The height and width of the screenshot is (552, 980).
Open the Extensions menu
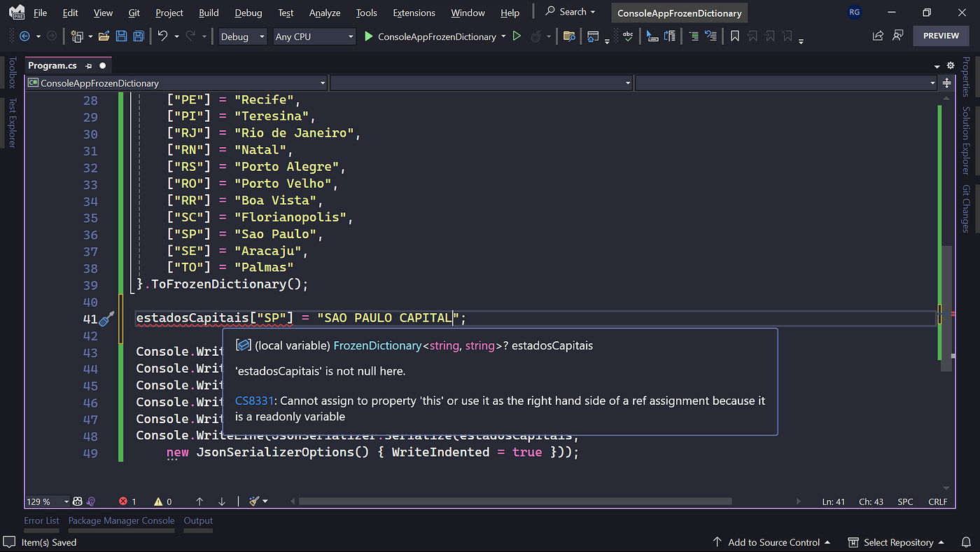(x=414, y=13)
